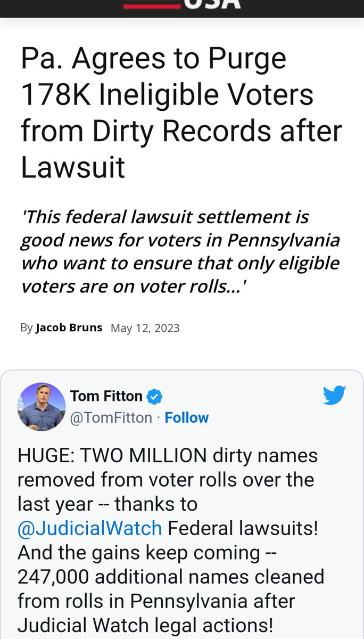Click the blue verified badge
This screenshot has height=639, width=364.
(x=154, y=397)
